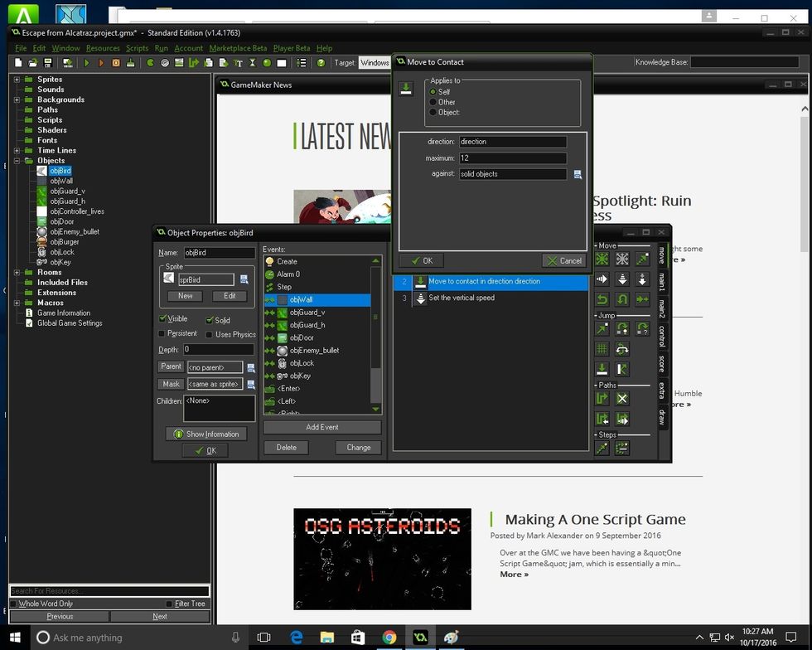Select the Move Fixed action icon
812x650 pixels.
(602, 260)
